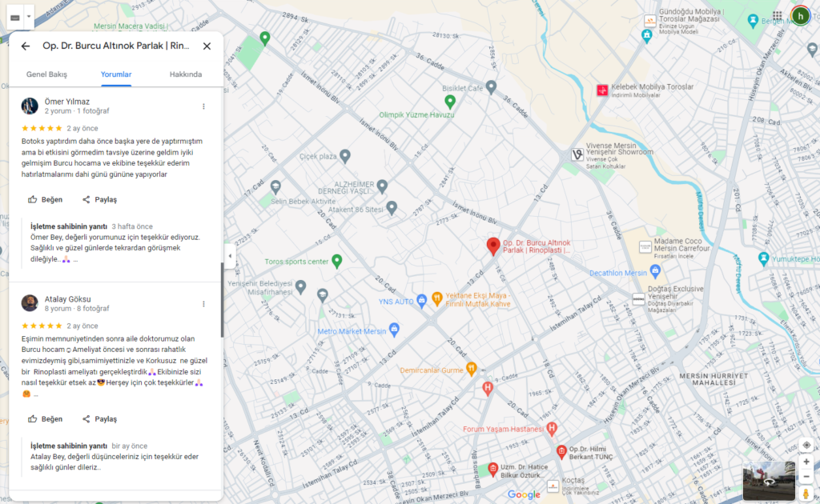
Task: Open the Google account avatar menu
Action: pyautogui.click(x=800, y=16)
